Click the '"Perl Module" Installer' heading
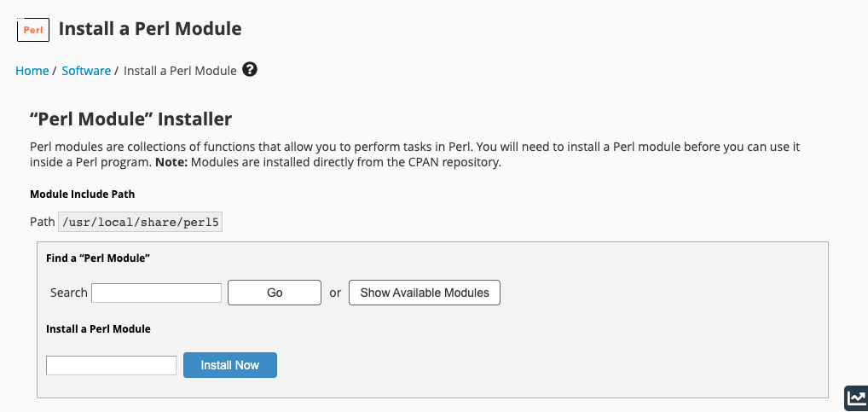868x412 pixels. coord(130,119)
